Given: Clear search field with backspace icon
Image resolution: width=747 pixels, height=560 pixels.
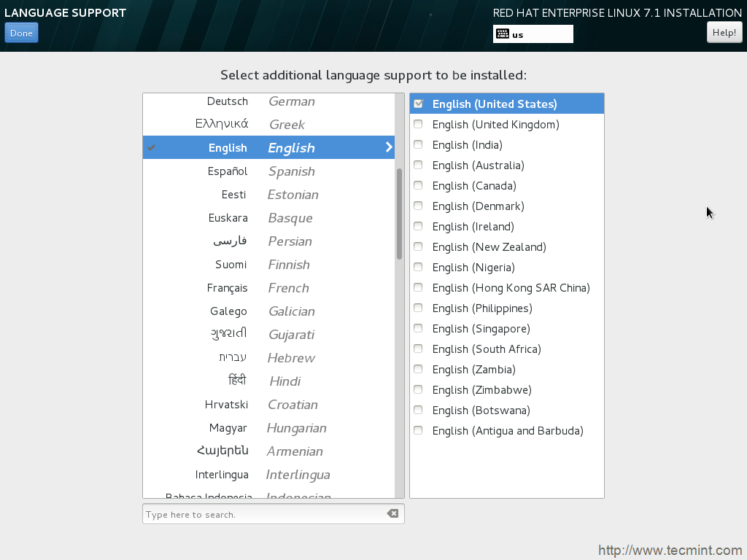Looking at the screenshot, I should pos(392,513).
